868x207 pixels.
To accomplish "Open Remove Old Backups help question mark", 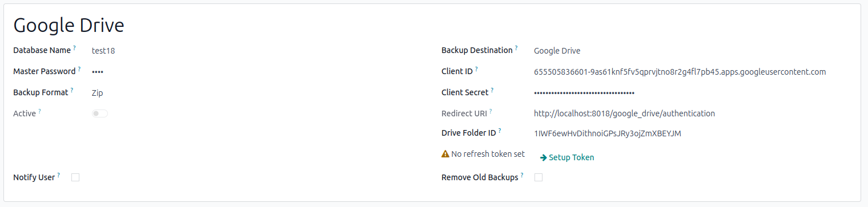I will (522, 176).
